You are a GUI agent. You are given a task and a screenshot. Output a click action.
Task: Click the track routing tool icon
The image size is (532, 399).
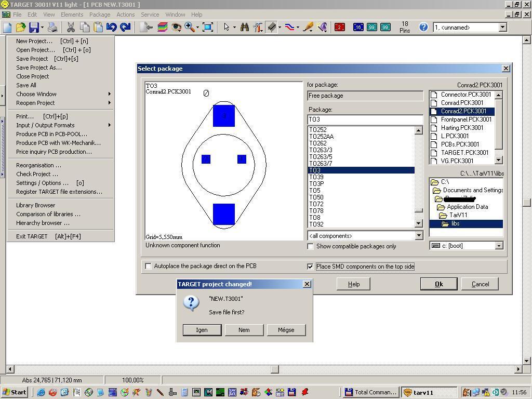click(x=289, y=27)
